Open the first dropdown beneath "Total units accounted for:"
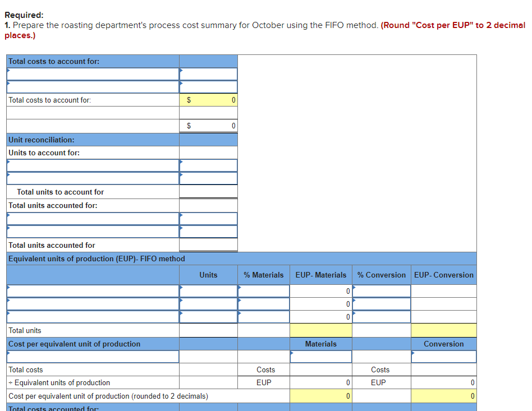 click(93, 218)
